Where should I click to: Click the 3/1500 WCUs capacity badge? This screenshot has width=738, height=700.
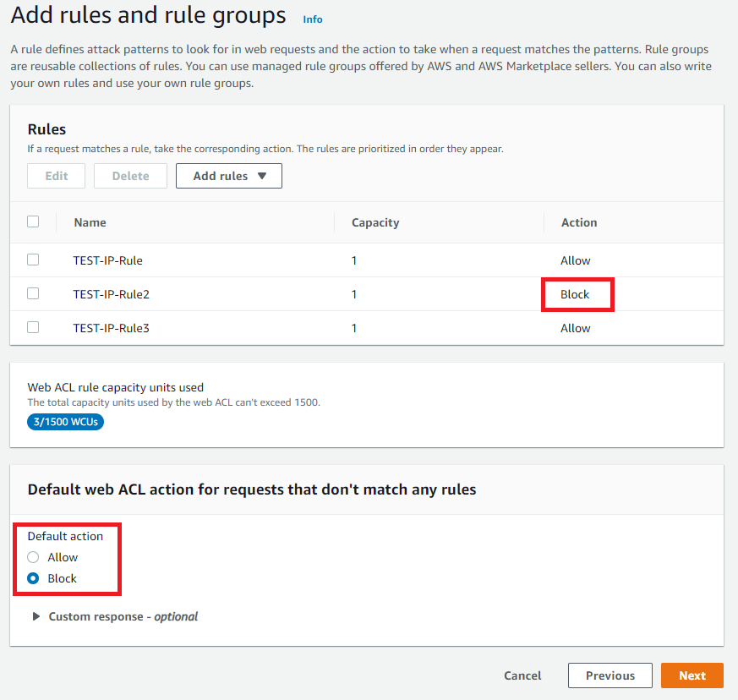65,421
